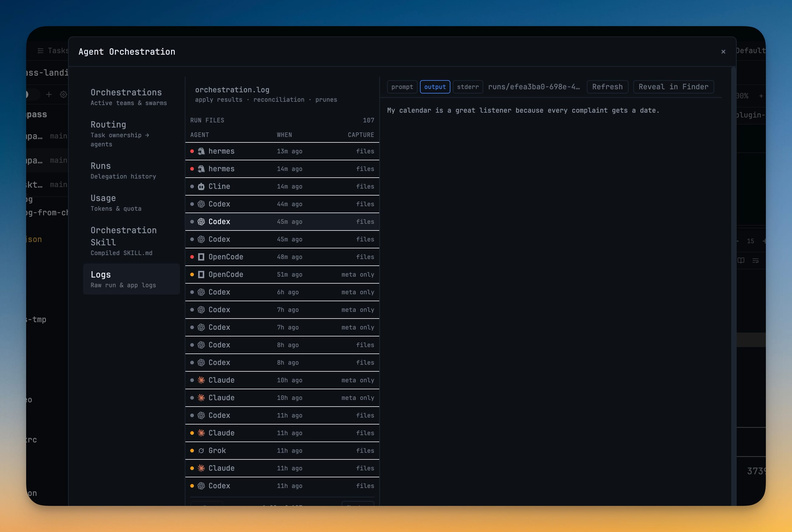Click the plus icon beside the gear in the background window

(x=49, y=94)
